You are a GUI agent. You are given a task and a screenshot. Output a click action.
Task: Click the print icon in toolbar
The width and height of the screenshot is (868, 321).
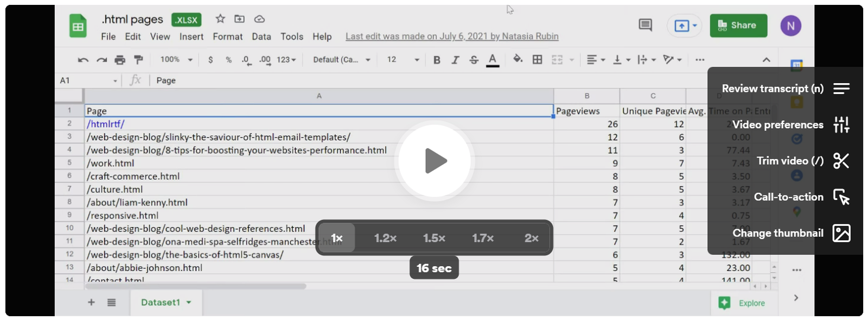pyautogui.click(x=120, y=60)
